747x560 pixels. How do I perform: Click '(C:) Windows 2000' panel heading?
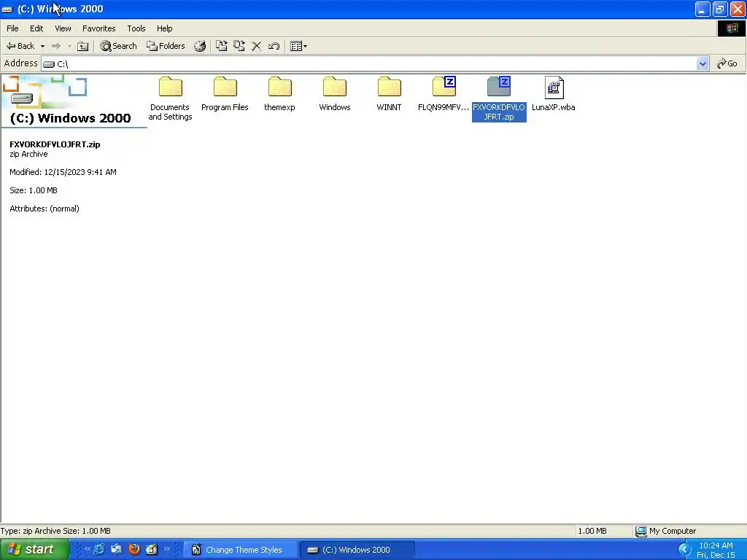point(70,118)
